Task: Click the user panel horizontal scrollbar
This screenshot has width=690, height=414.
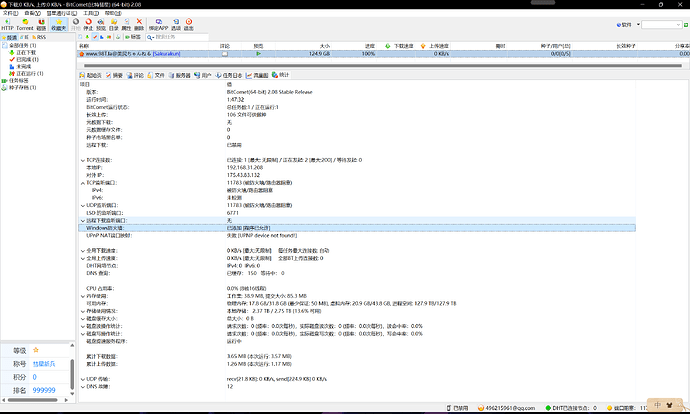Action: point(33,400)
